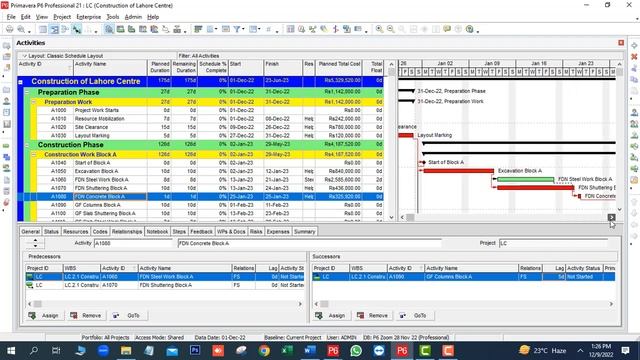The width and height of the screenshot is (640, 360).
Task: Open Excel from the taskbar
Action: coord(287,351)
